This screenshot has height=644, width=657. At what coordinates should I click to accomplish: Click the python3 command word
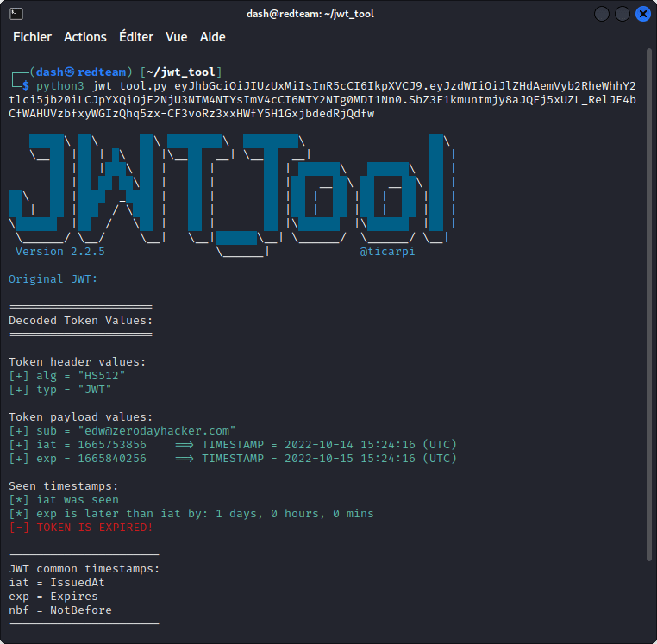[x=59, y=86]
